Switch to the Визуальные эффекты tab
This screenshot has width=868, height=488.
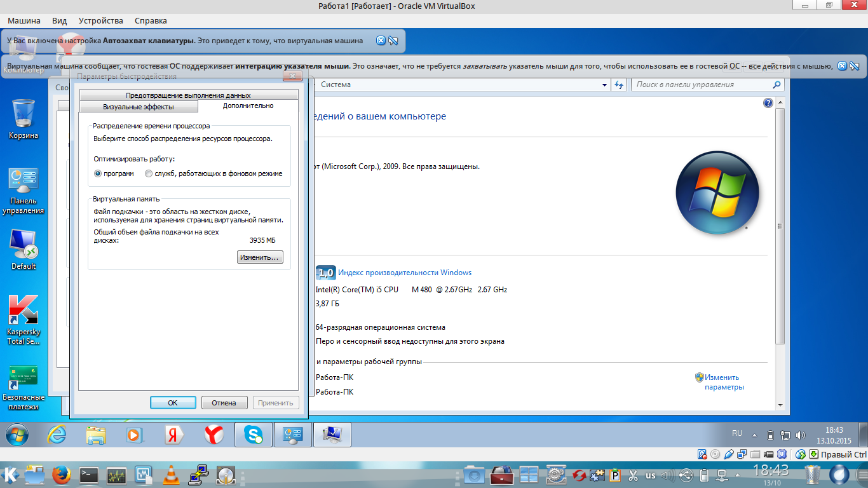pyautogui.click(x=139, y=107)
